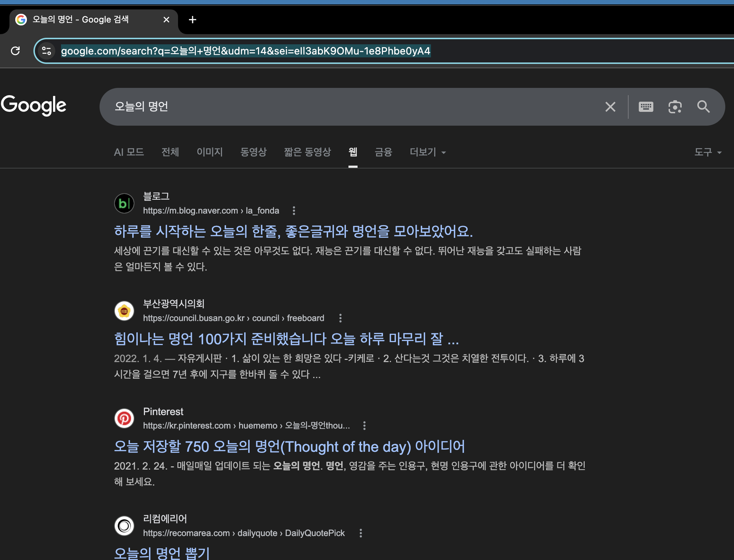Open the 도구 tools dropdown
Image resolution: width=734 pixels, height=560 pixels.
pyautogui.click(x=707, y=152)
